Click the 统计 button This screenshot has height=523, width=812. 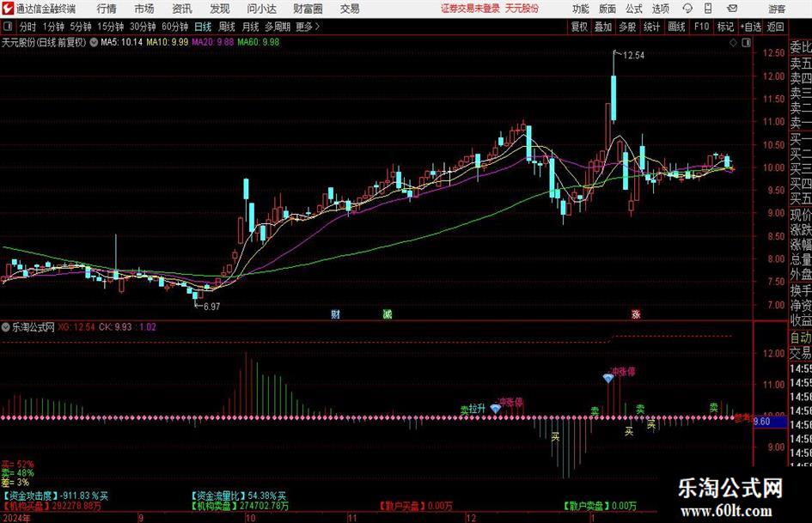point(651,27)
